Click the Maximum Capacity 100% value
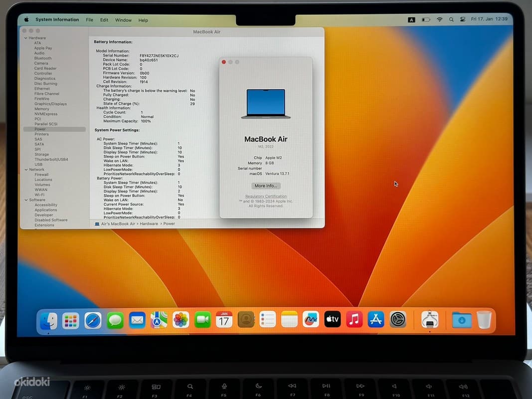The height and width of the screenshot is (399, 532). click(146, 121)
